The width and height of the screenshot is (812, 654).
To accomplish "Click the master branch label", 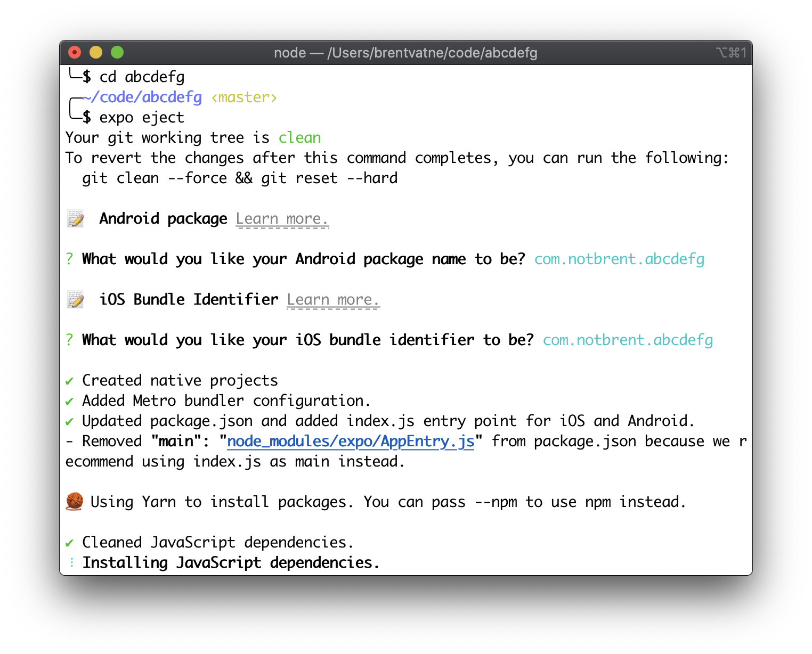I will pos(243,97).
